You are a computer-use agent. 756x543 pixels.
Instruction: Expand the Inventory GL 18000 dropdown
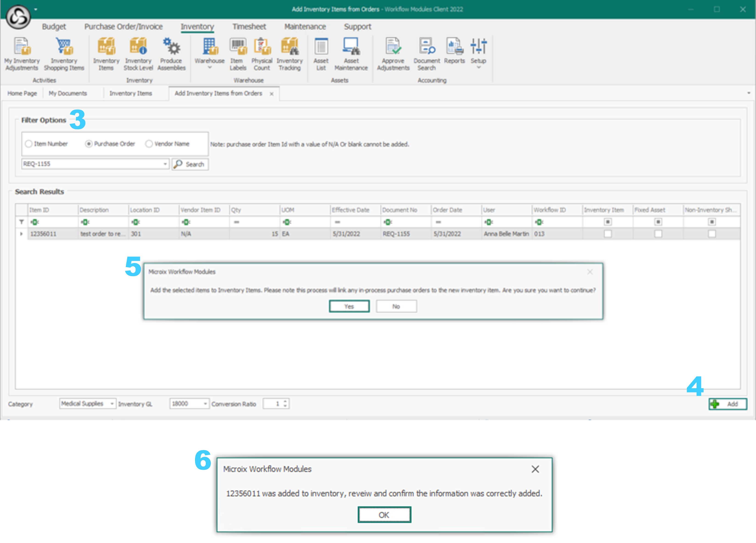coord(205,404)
